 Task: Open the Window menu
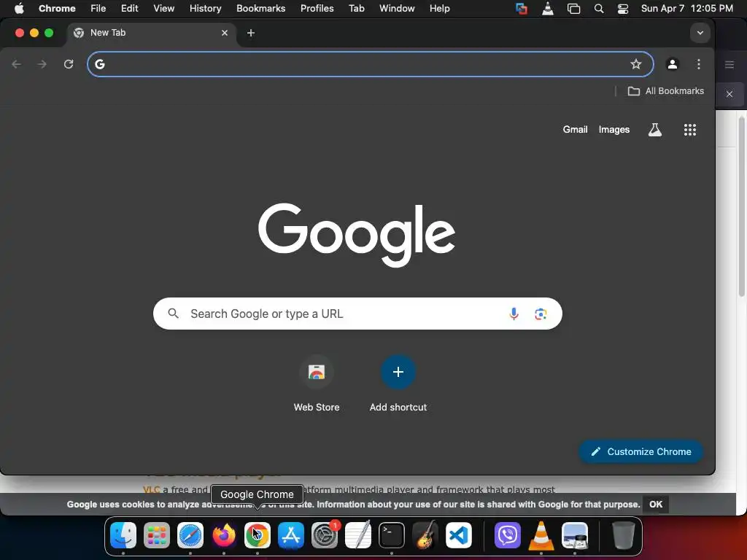[397, 9]
